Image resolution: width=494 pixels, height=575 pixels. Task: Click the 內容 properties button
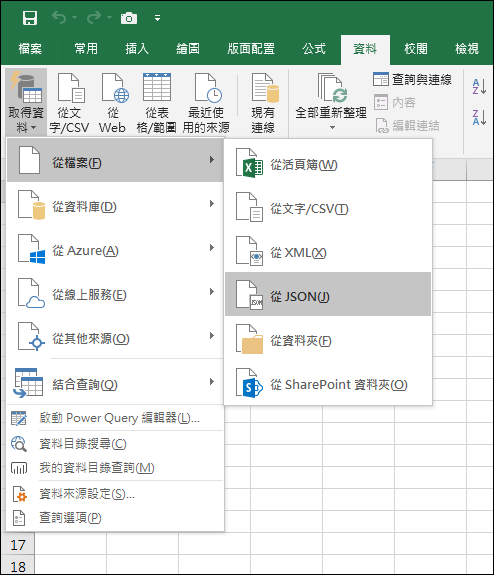click(x=395, y=102)
